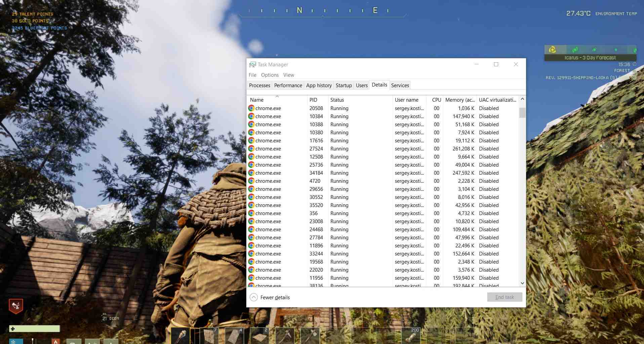Image resolution: width=644 pixels, height=344 pixels.
Task: Click the Chrome icon for PID 30552
Action: coord(251,197)
